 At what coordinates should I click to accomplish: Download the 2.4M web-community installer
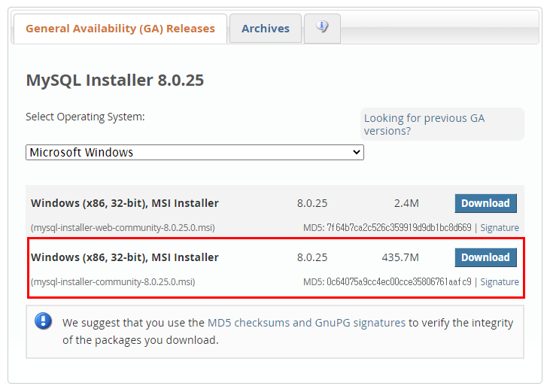point(485,203)
